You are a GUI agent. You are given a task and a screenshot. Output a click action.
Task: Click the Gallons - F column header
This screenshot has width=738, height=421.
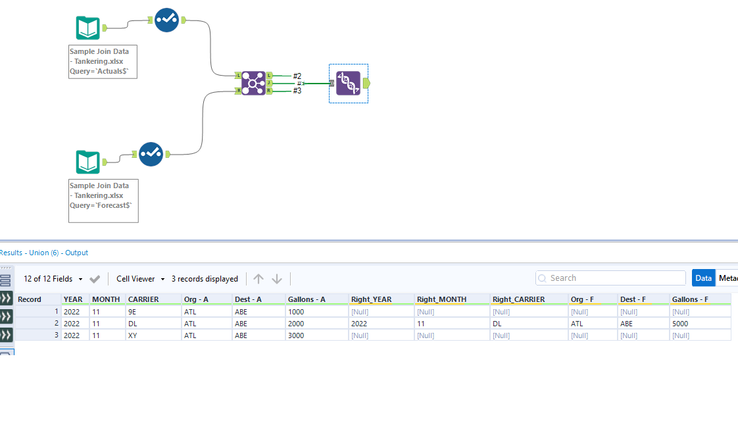tap(700, 299)
